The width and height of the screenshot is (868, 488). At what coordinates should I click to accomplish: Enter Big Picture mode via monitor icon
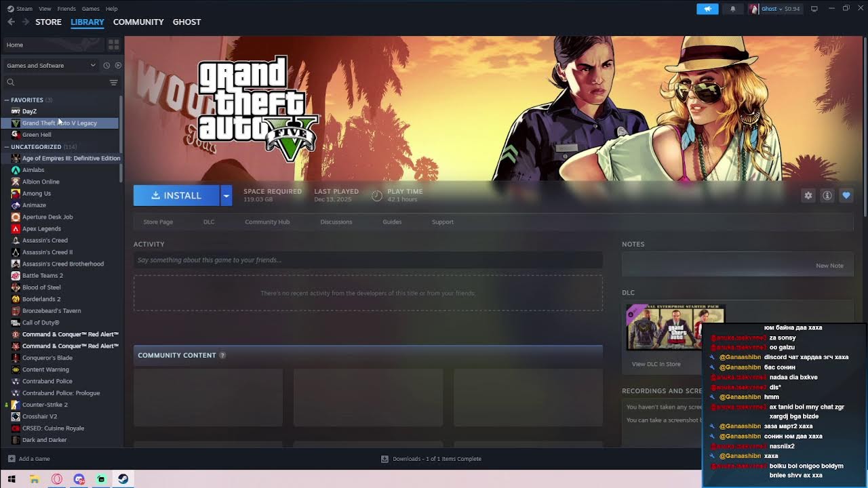pos(814,9)
